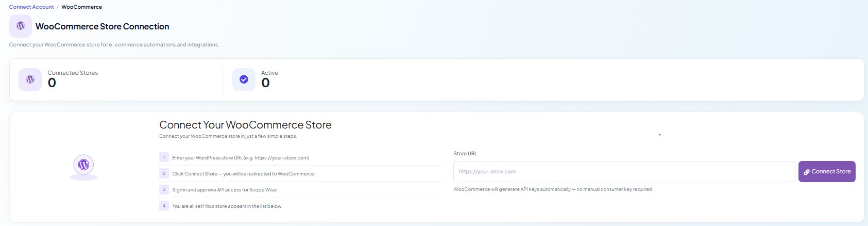The image size is (868, 226).
Task: Click the Connect Your WooCommerce Store heading
Action: [x=245, y=125]
